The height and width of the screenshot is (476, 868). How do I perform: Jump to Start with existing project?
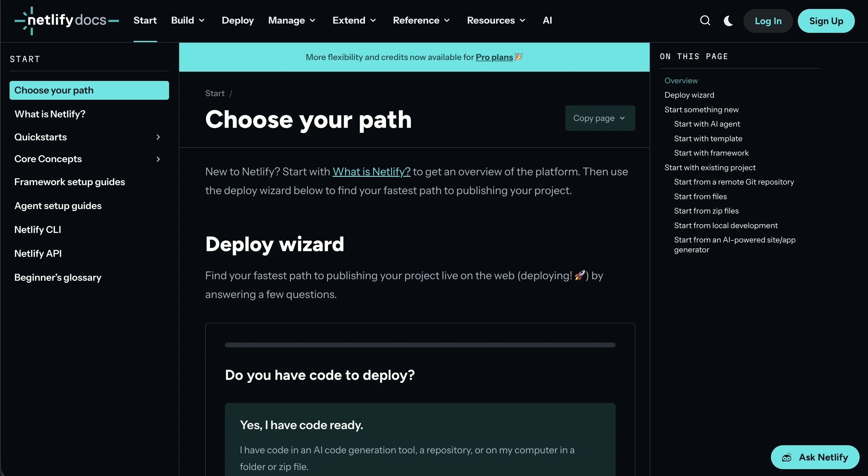(x=710, y=168)
